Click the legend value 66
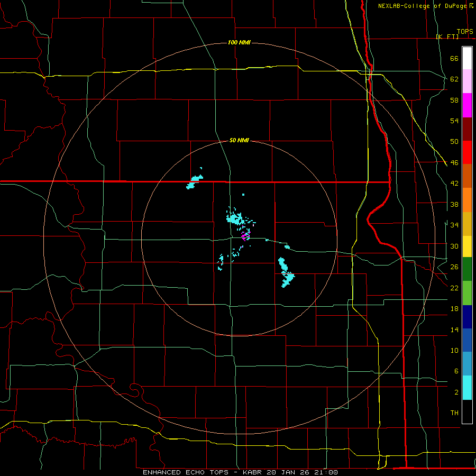Screen dimensions: 476x476 pyautogui.click(x=454, y=58)
